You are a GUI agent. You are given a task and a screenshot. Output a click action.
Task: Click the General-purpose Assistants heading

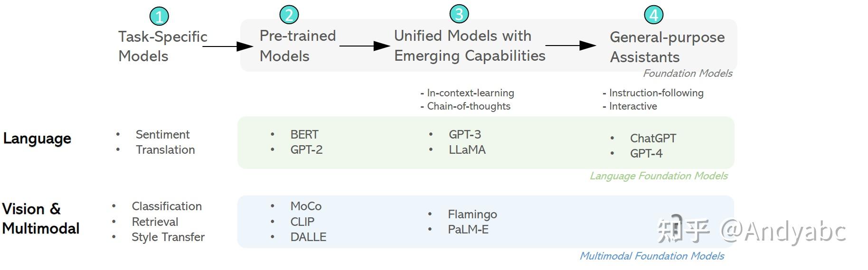[667, 47]
